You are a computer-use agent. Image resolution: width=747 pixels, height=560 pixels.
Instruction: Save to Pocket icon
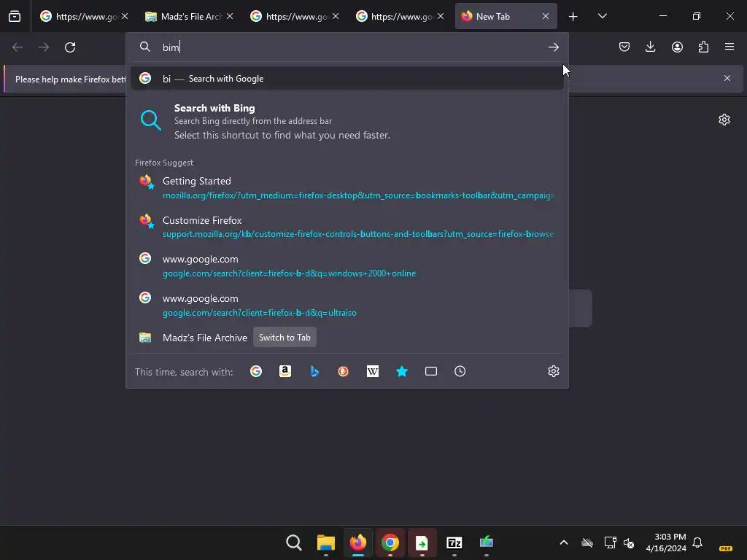pos(624,47)
